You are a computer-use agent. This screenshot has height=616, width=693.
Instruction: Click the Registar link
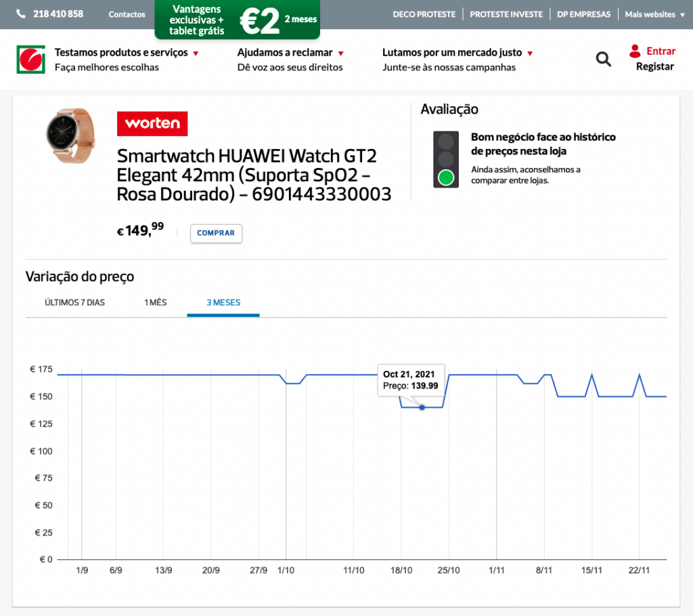(x=654, y=66)
